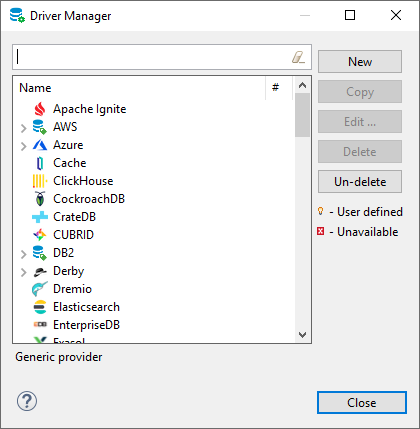This screenshot has height=429, width=420.
Task: Expand the AWS driver group
Action: point(23,128)
